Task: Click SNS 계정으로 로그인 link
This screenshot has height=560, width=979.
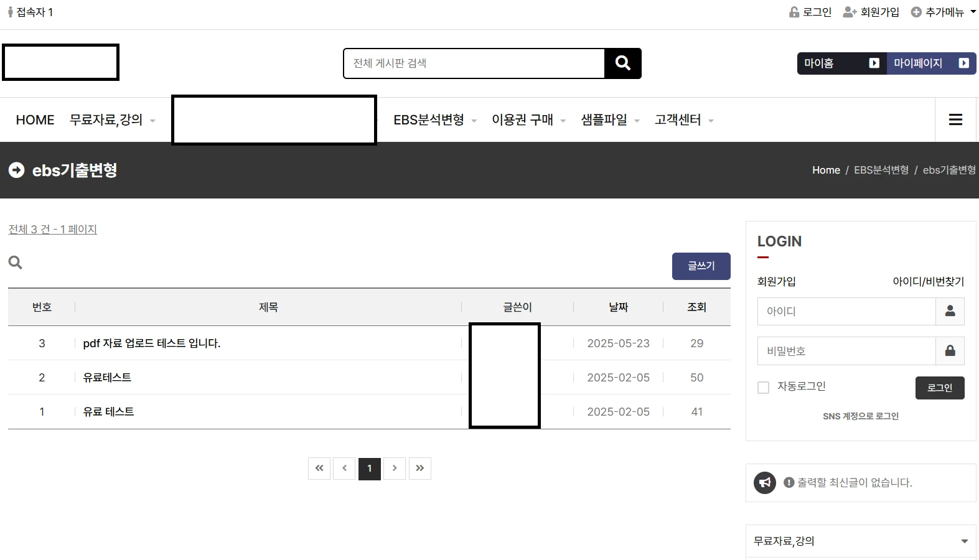Action: click(x=861, y=416)
